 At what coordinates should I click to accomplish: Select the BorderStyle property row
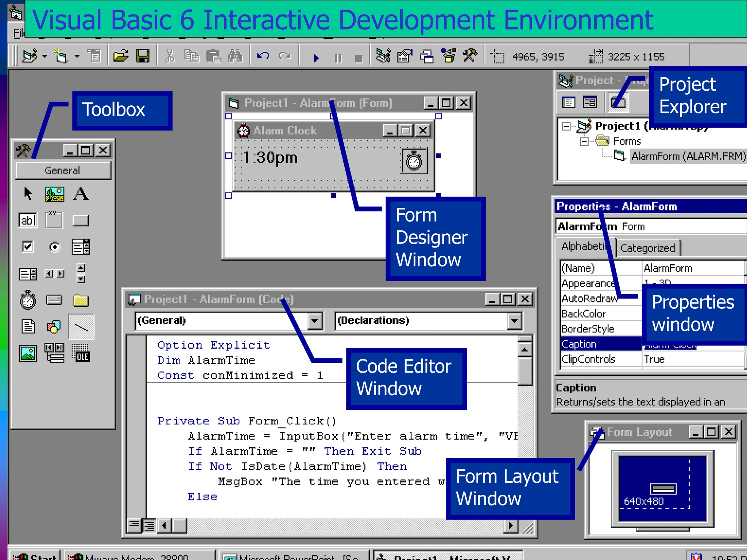[601, 329]
